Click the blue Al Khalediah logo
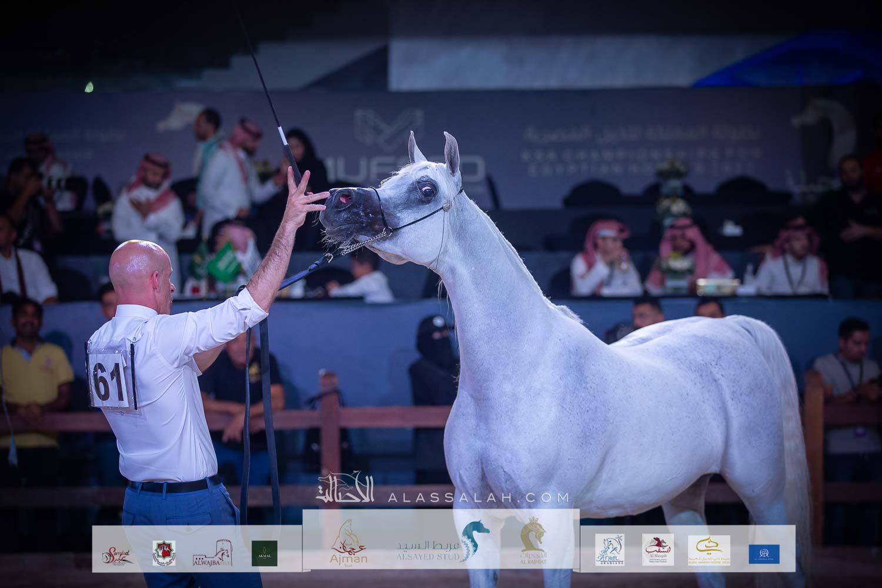Image resolution: width=882 pixels, height=588 pixels. 764,553
